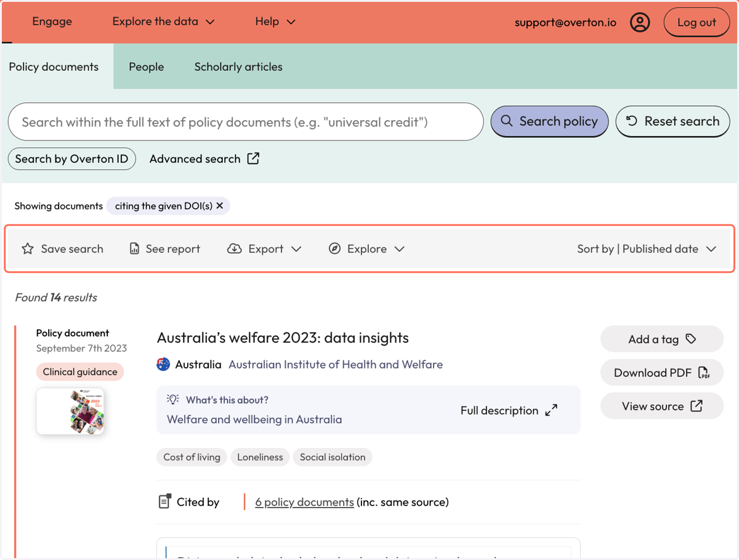
Task: Click the Search policy button
Action: click(549, 121)
